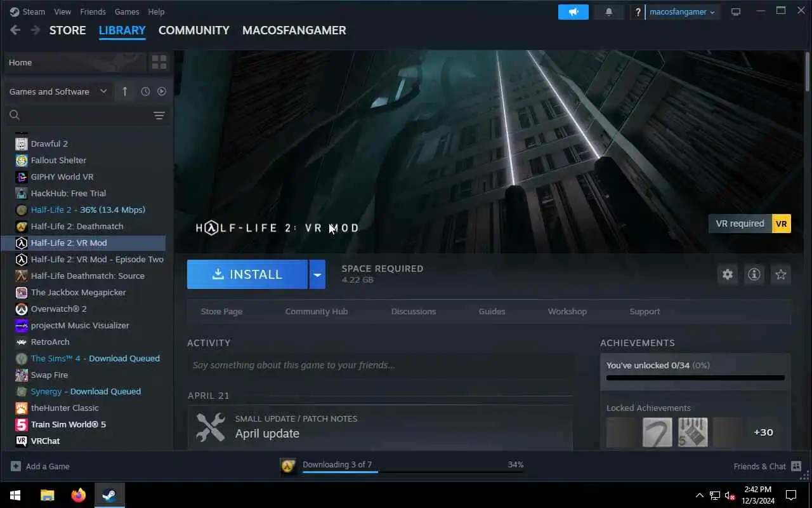Open the Help menu

[156, 11]
